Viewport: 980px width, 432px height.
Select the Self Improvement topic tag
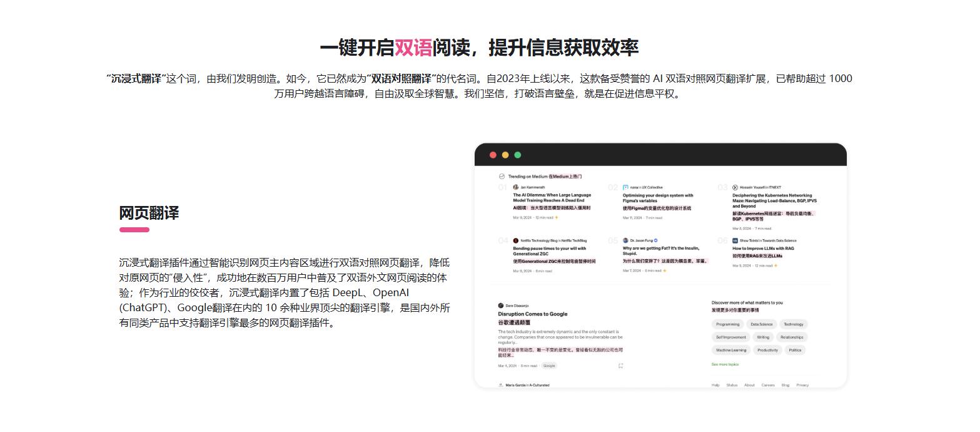click(731, 337)
